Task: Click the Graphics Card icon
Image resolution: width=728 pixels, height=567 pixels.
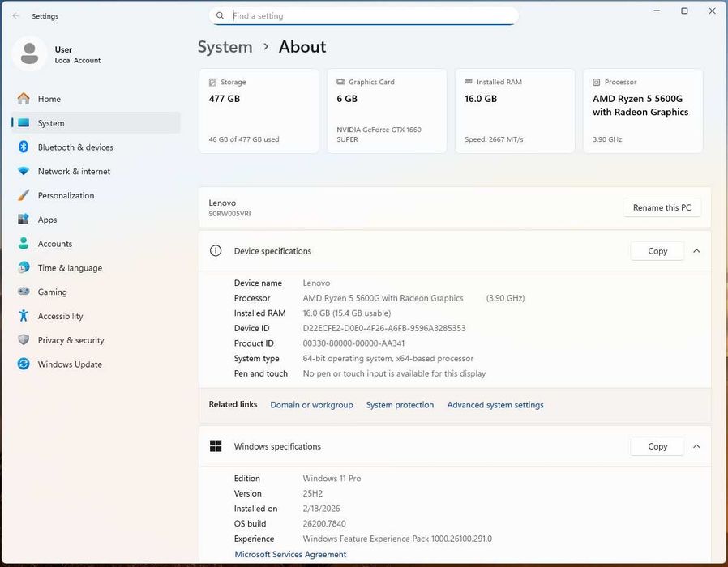Action: point(340,82)
